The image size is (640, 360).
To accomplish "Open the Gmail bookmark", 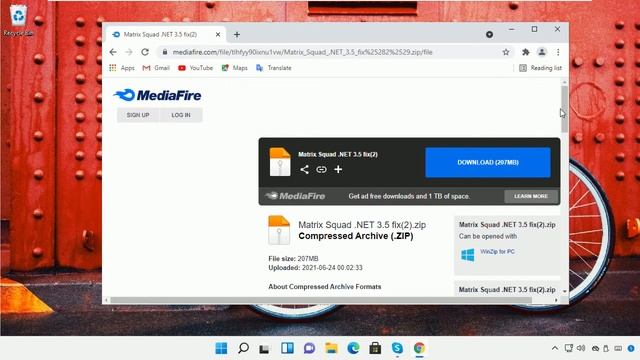I will pyautogui.click(x=156, y=68).
